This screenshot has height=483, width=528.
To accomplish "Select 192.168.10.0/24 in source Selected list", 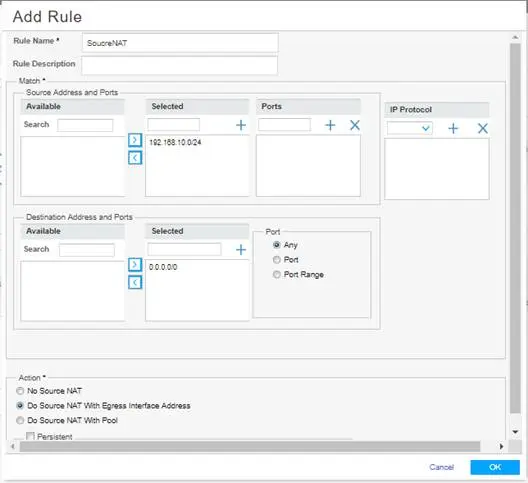I will click(x=175, y=142).
